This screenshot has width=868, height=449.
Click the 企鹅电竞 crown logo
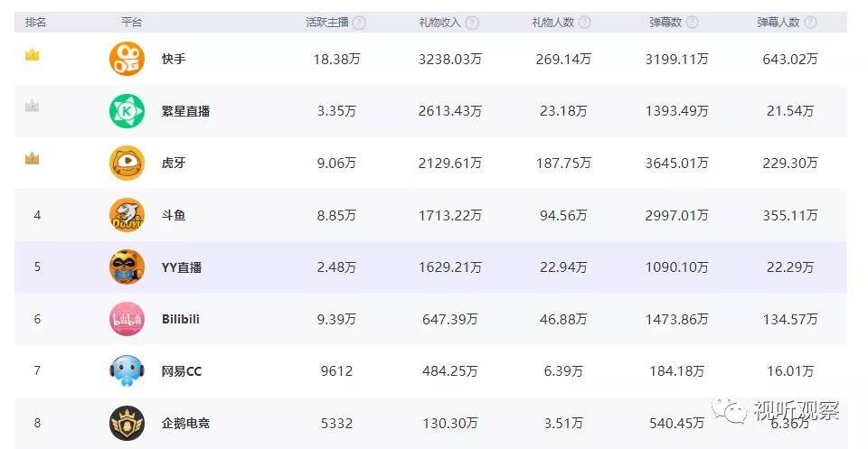127,423
